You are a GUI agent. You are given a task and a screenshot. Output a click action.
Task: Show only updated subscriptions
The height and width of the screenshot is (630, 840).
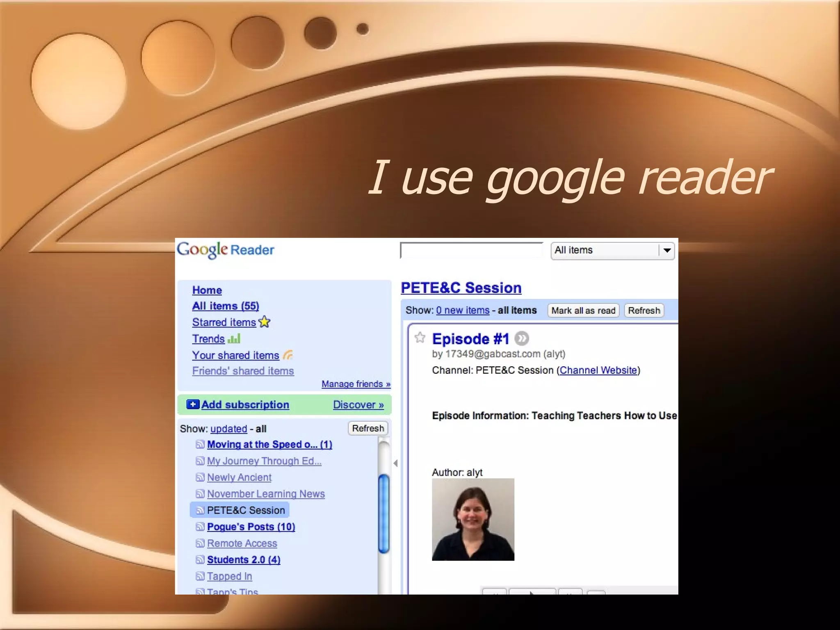229,429
